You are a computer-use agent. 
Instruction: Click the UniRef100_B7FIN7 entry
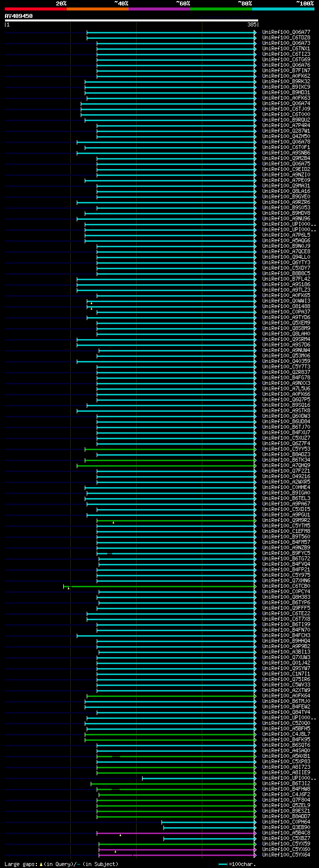286,70
